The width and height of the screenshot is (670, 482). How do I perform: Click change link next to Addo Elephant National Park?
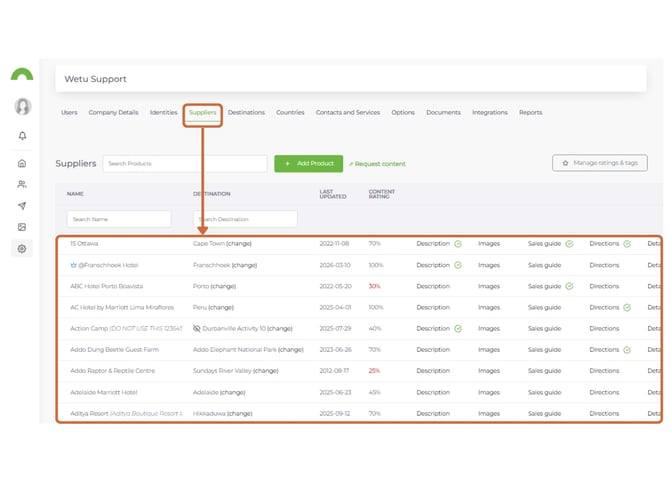click(291, 350)
